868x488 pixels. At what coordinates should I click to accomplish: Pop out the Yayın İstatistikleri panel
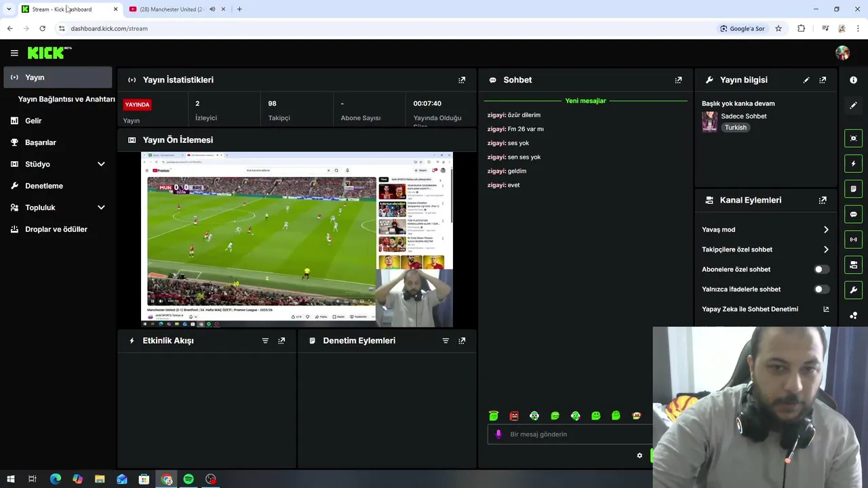coord(462,80)
